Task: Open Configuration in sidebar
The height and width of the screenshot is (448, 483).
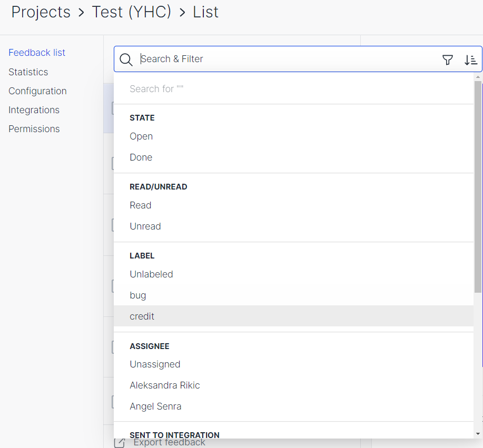Action: (x=37, y=91)
